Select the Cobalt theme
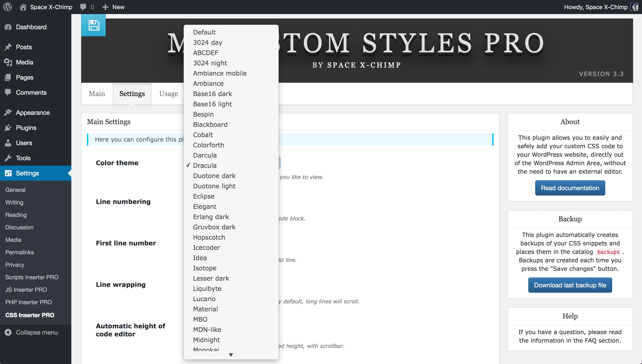This screenshot has width=642, height=364. pos(231,135)
